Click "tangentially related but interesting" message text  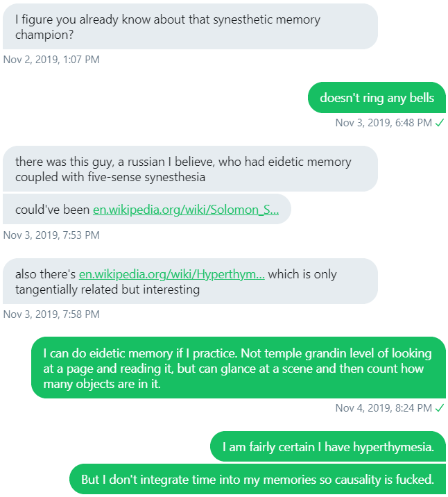click(x=107, y=289)
